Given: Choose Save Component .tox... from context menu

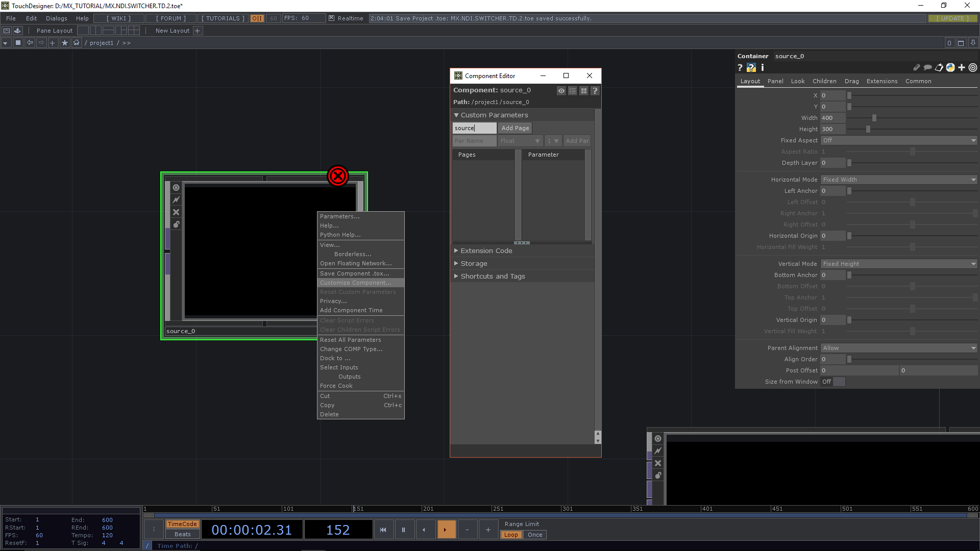Looking at the screenshot, I should 360,273.
